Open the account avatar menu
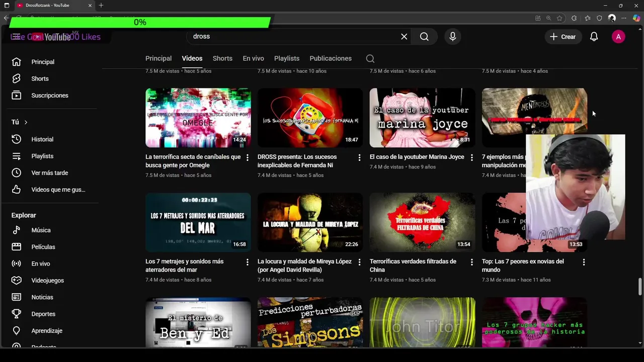644x362 pixels. 618,37
